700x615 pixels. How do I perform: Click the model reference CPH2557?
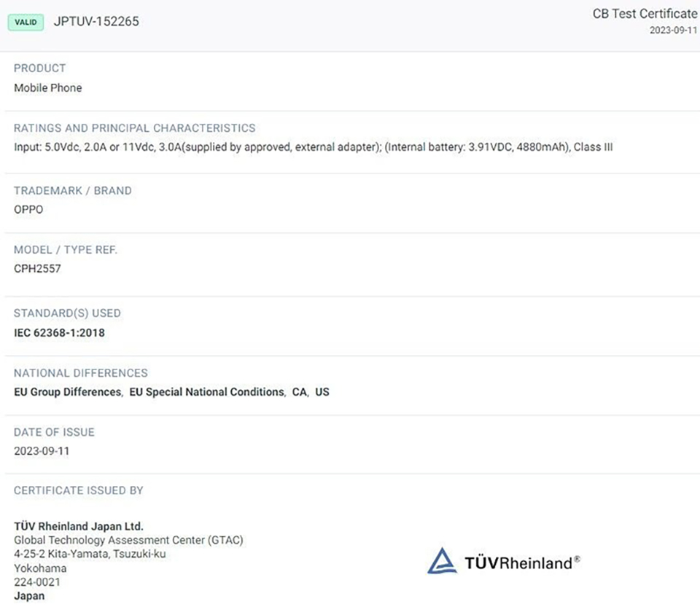pyautogui.click(x=37, y=268)
